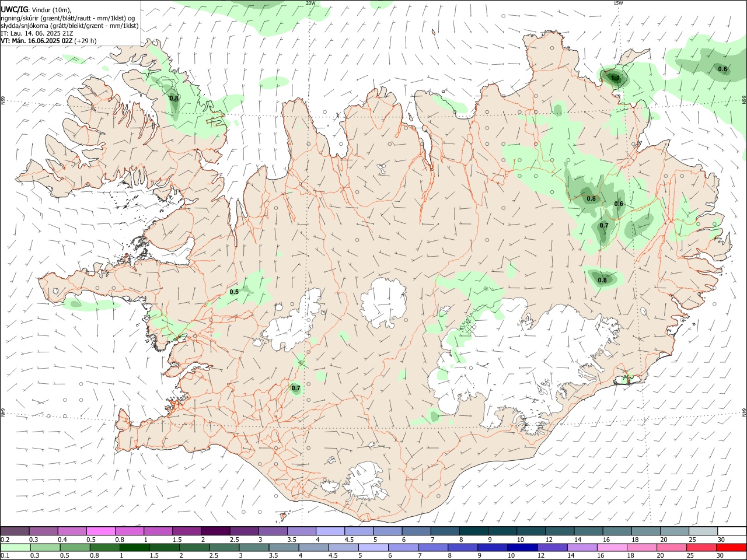Select the 'rigning/skúrir' legend description line
Viewport: 747px width, 560px height.
68,17
